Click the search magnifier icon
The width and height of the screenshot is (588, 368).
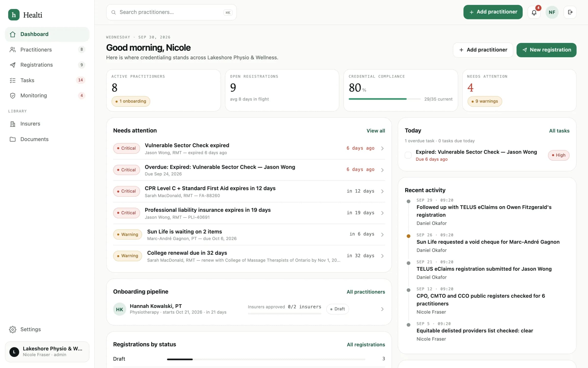click(x=113, y=12)
